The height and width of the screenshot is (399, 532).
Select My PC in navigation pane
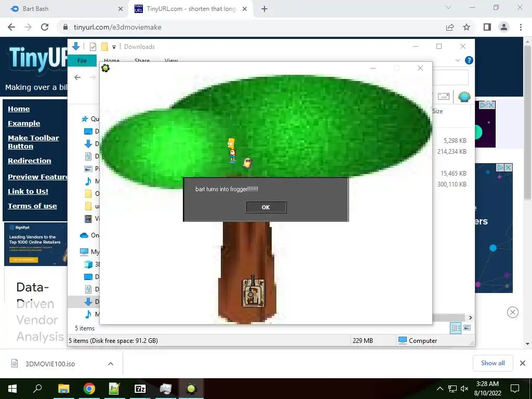84,252
